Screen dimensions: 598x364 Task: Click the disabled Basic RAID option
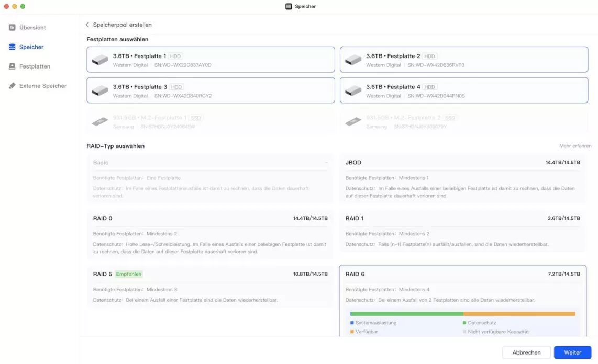[210, 178]
